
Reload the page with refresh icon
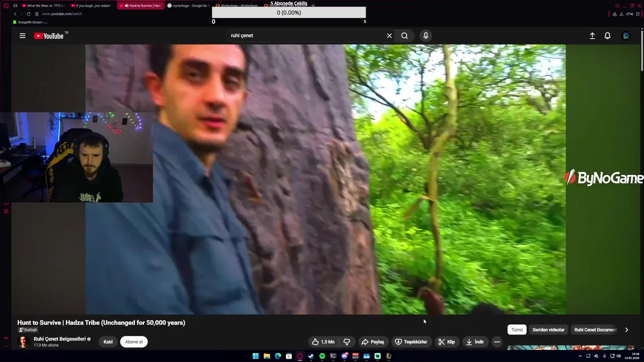tap(29, 14)
